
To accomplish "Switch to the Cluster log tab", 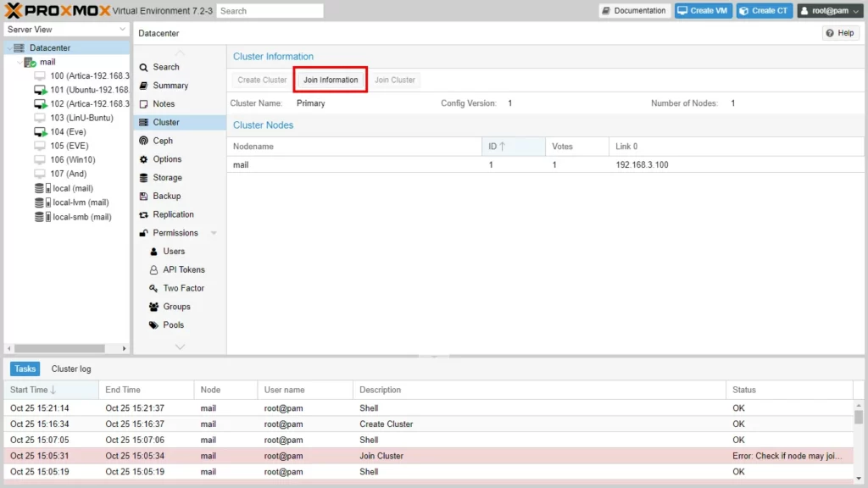I will [x=71, y=369].
